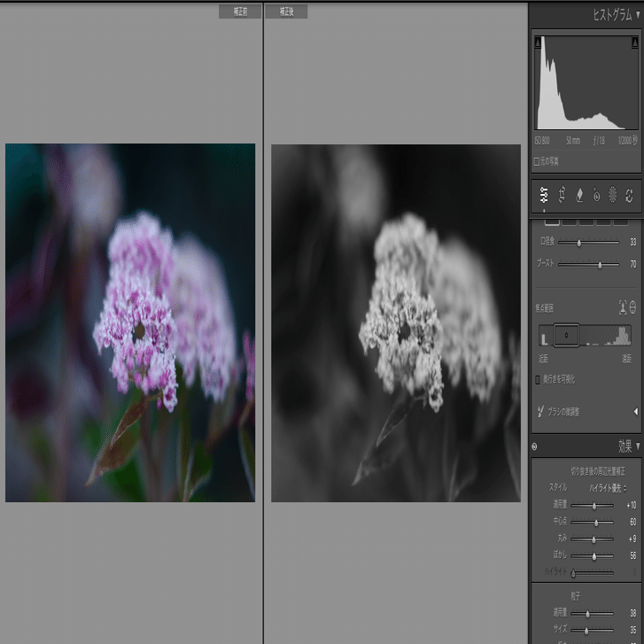Select the Crop and rotate tool
The height and width of the screenshot is (644, 644).
(x=562, y=195)
